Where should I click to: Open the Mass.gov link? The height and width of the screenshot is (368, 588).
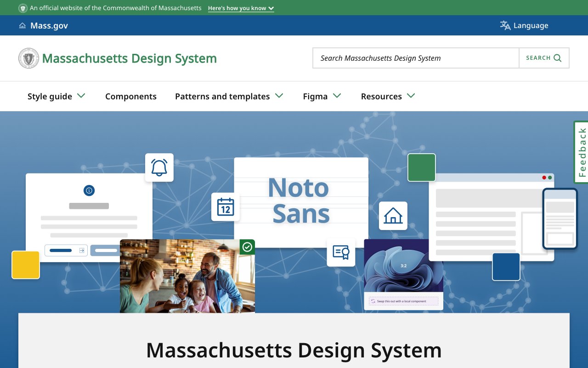[49, 26]
